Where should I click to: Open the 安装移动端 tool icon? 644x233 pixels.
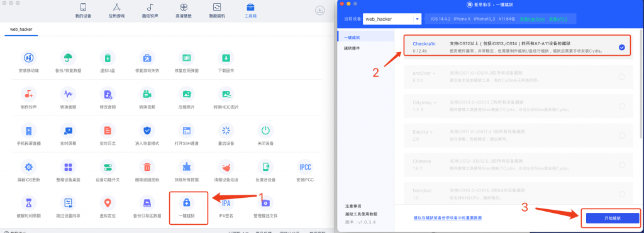tap(29, 57)
